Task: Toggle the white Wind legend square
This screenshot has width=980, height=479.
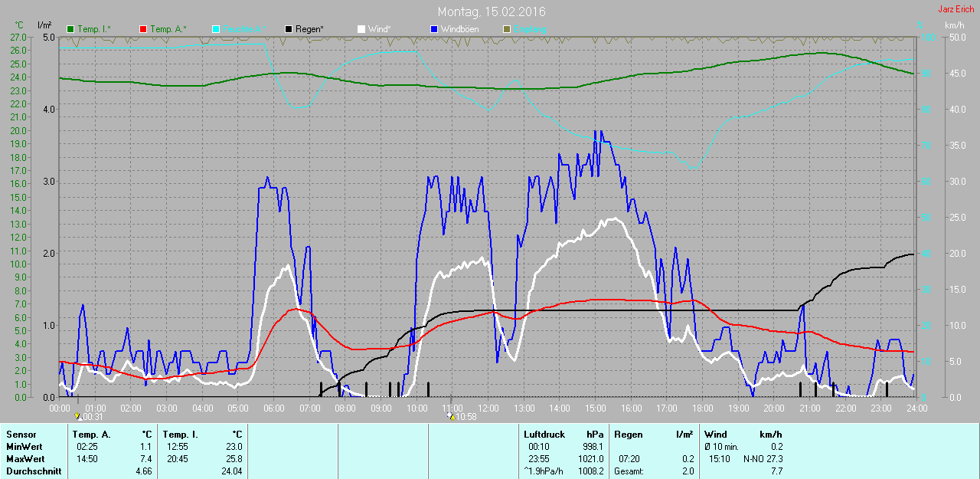Action: (x=361, y=29)
